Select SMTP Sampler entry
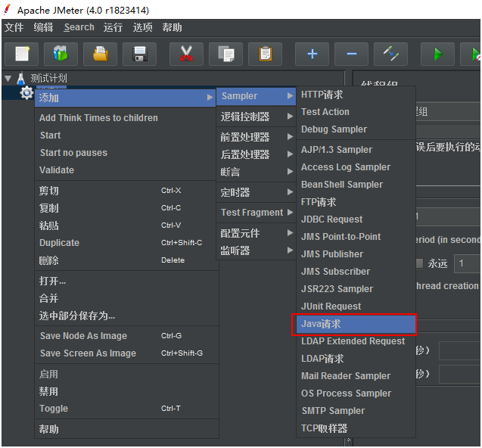The image size is (482, 448). [x=356, y=411]
